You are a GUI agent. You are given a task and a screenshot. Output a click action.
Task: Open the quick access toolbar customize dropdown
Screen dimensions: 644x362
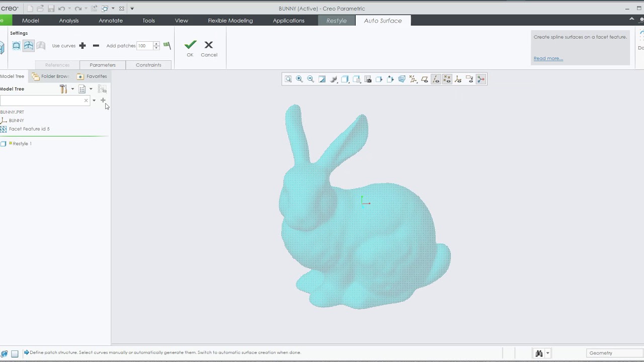point(132,9)
